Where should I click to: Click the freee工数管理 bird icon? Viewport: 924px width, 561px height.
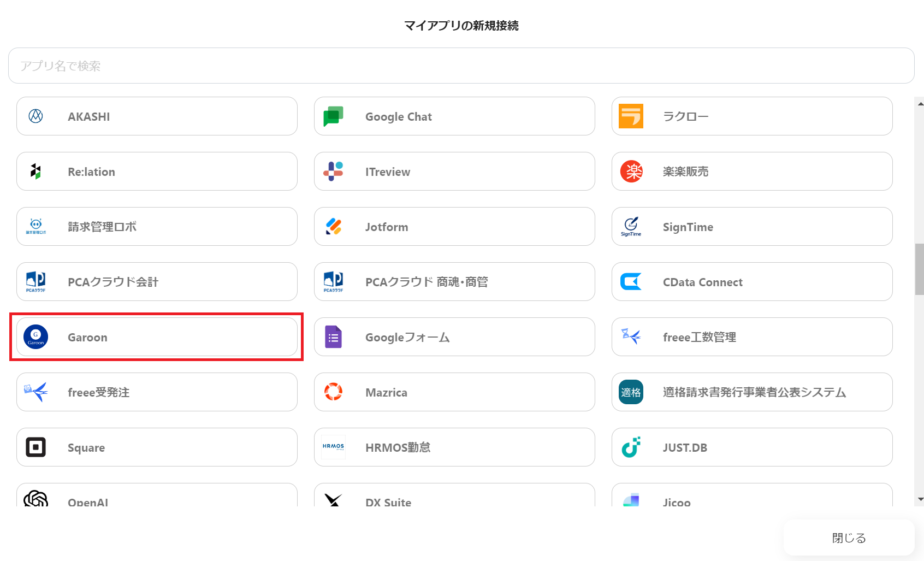(x=631, y=336)
